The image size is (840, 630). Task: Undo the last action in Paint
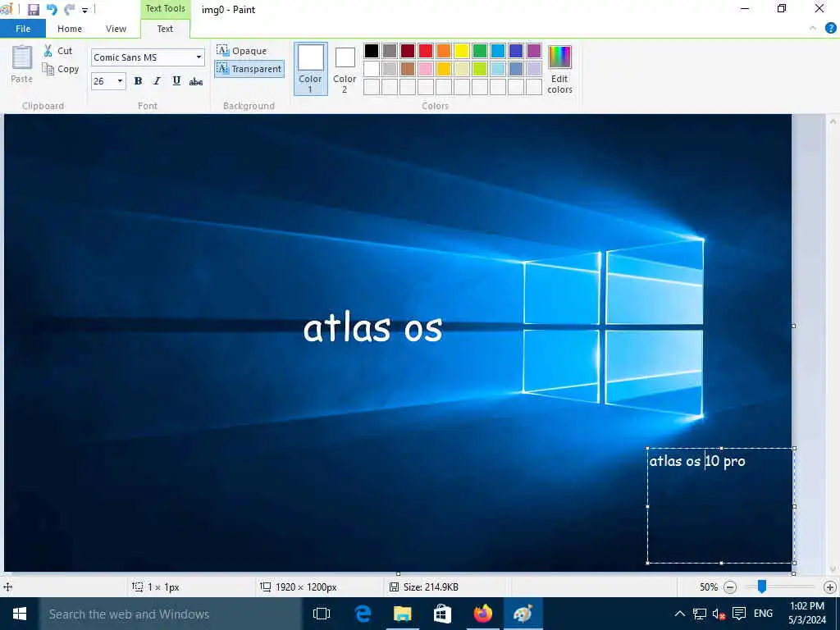(x=52, y=10)
